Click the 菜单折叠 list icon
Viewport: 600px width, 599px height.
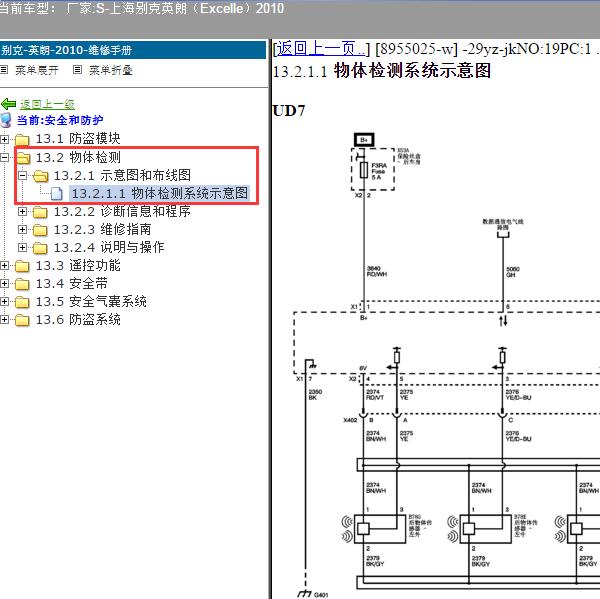click(77, 70)
